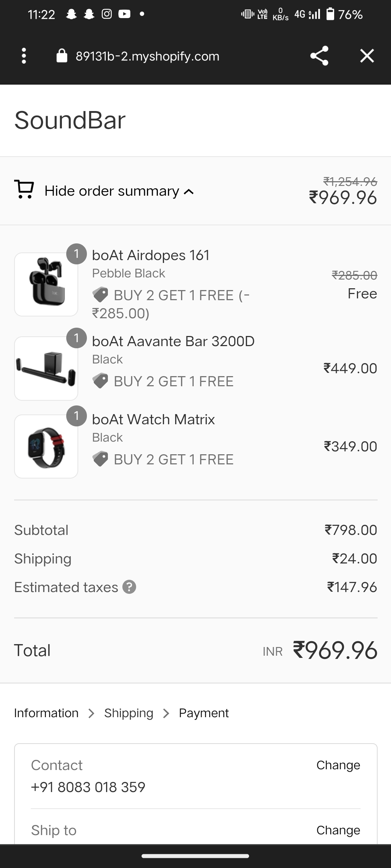Tap the Watch Matrix discount tag icon
Viewport: 391px width, 868px height.
(x=100, y=459)
